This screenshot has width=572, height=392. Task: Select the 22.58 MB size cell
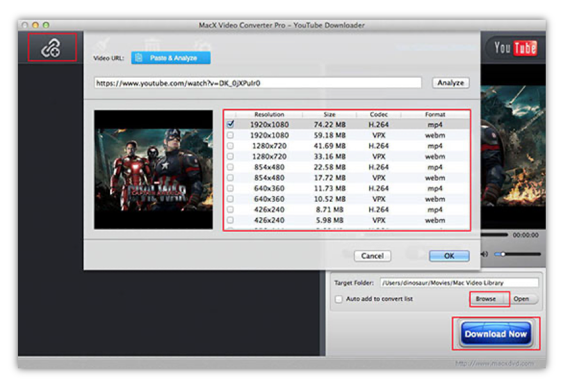[x=329, y=167]
